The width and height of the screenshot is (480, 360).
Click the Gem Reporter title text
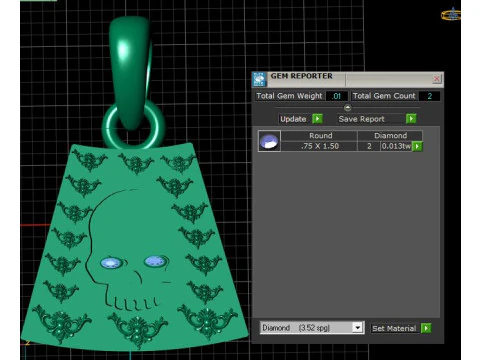click(x=301, y=76)
